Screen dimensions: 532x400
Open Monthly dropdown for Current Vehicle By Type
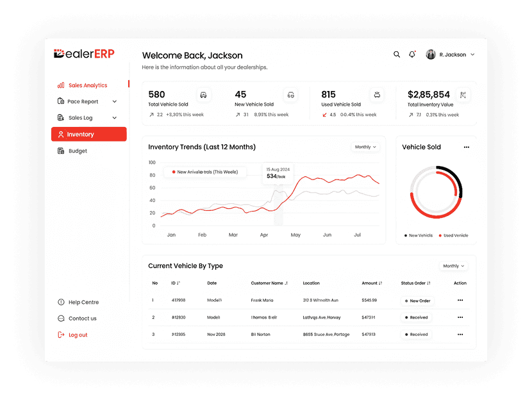click(x=453, y=266)
